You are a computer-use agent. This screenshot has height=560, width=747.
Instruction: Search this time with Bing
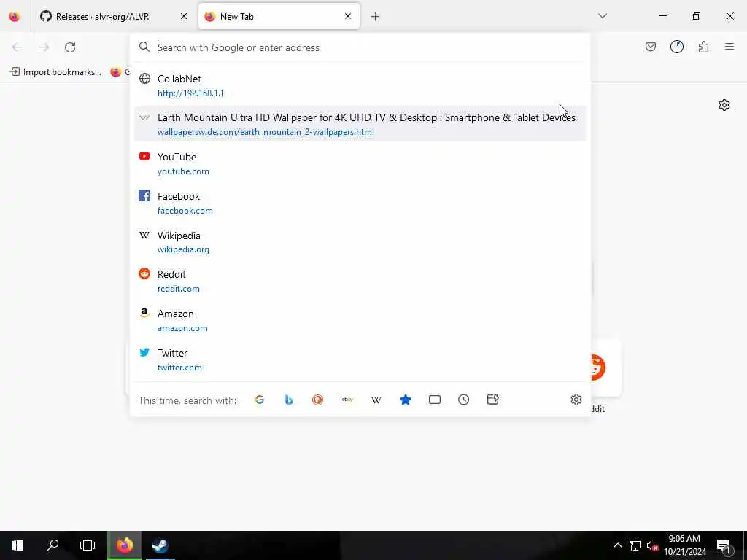click(x=289, y=400)
